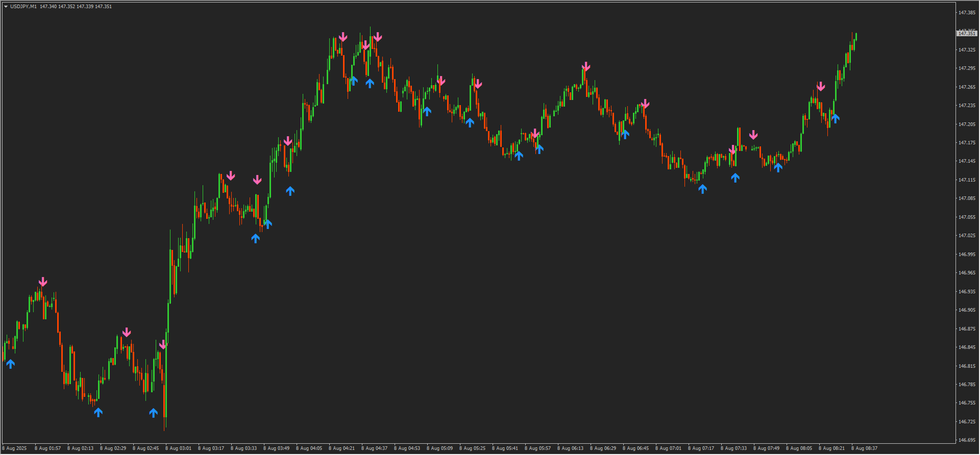Click the 146.725 price axis label
The height and width of the screenshot is (455, 980).
click(x=967, y=422)
